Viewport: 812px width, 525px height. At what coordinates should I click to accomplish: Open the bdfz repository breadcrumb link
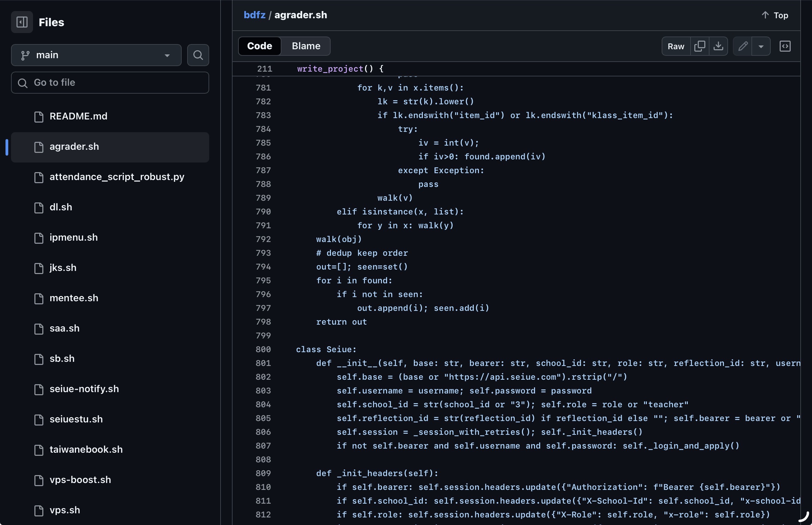(x=254, y=15)
